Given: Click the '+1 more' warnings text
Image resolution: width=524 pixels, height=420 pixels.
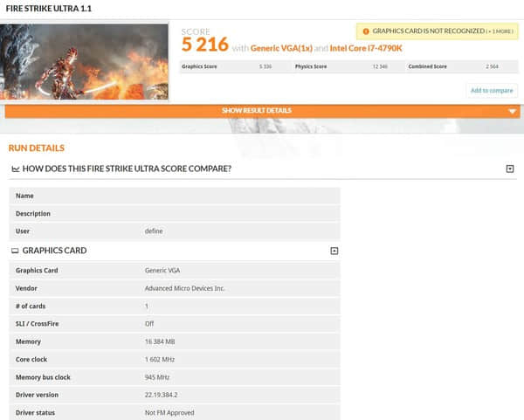Looking at the screenshot, I should point(500,31).
